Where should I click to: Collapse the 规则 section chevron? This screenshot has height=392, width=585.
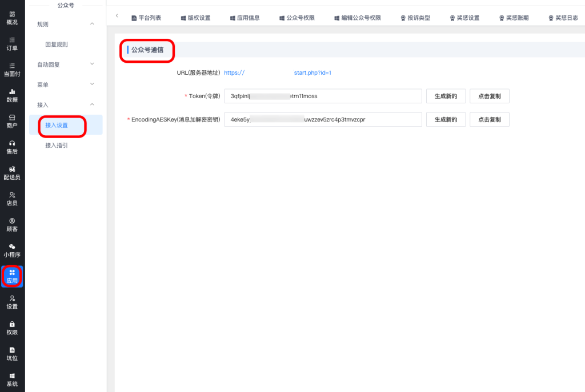(x=92, y=24)
